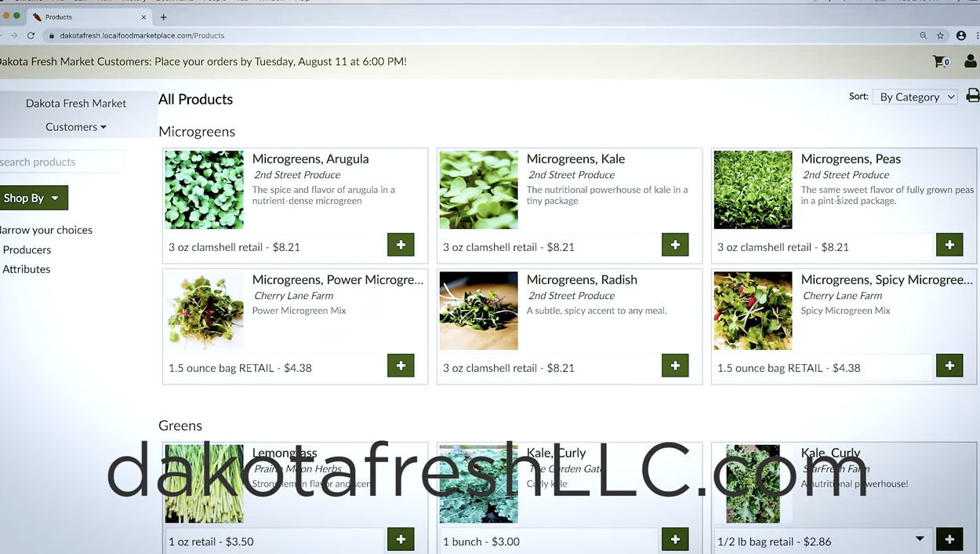Open the shopping cart icon
Viewport: 980px width, 554px height.
(x=940, y=61)
